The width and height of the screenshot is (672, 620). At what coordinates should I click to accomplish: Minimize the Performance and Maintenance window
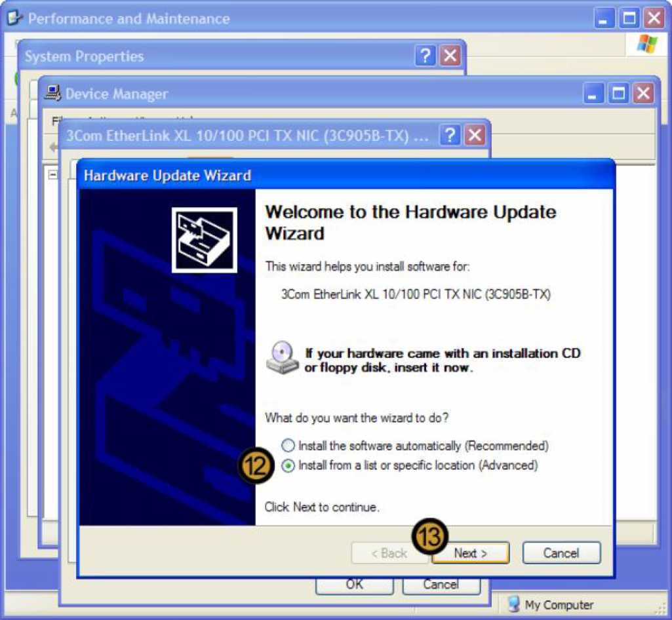tap(604, 18)
